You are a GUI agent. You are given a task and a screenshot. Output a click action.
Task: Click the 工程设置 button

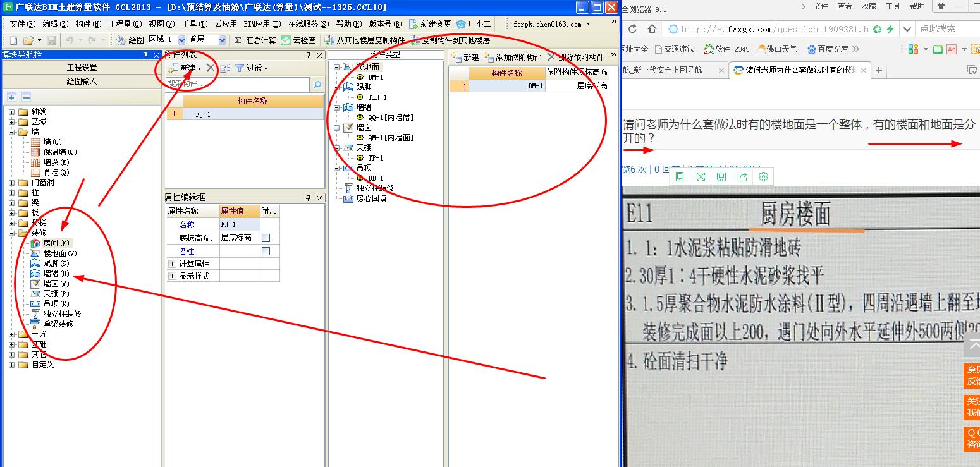click(82, 68)
